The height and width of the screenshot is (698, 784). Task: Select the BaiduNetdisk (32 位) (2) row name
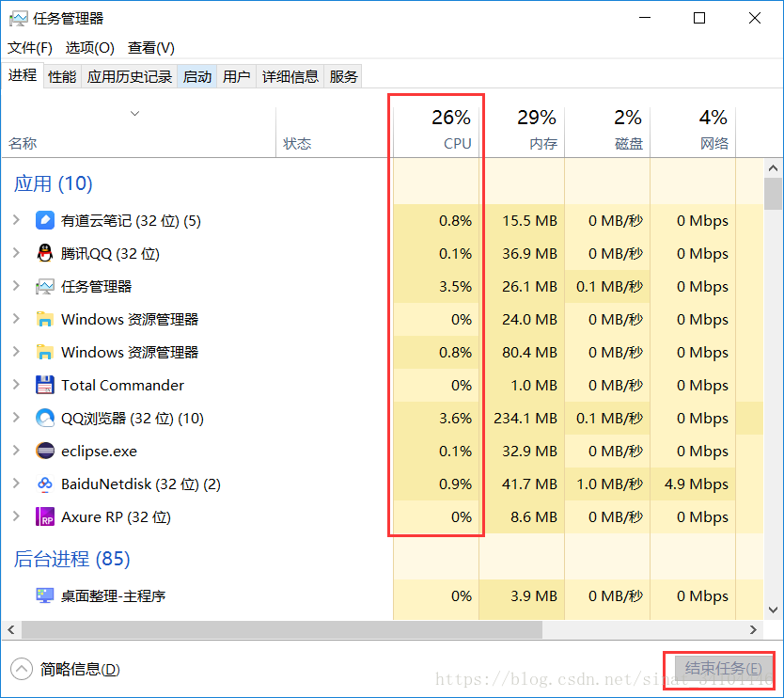(141, 484)
